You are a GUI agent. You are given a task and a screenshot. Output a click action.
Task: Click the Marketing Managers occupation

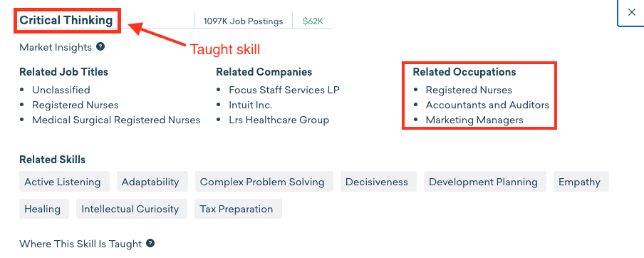point(474,120)
